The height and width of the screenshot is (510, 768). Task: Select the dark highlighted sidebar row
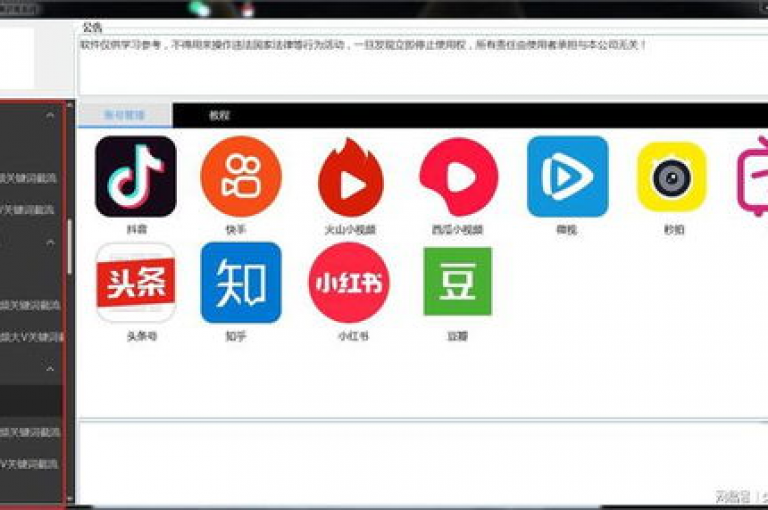31,401
